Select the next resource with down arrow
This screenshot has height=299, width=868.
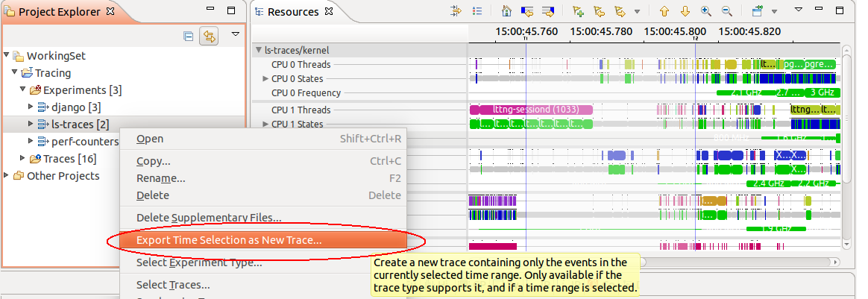coord(685,12)
